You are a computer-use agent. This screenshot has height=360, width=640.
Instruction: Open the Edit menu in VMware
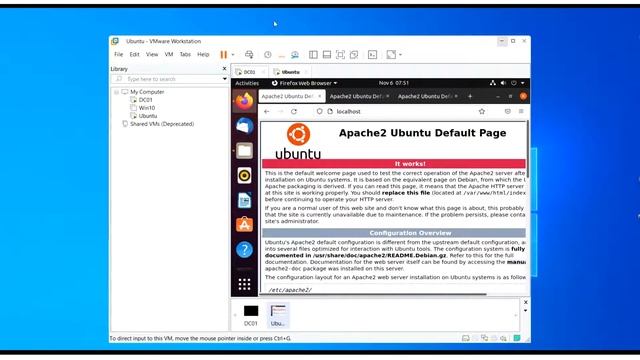coord(134,54)
